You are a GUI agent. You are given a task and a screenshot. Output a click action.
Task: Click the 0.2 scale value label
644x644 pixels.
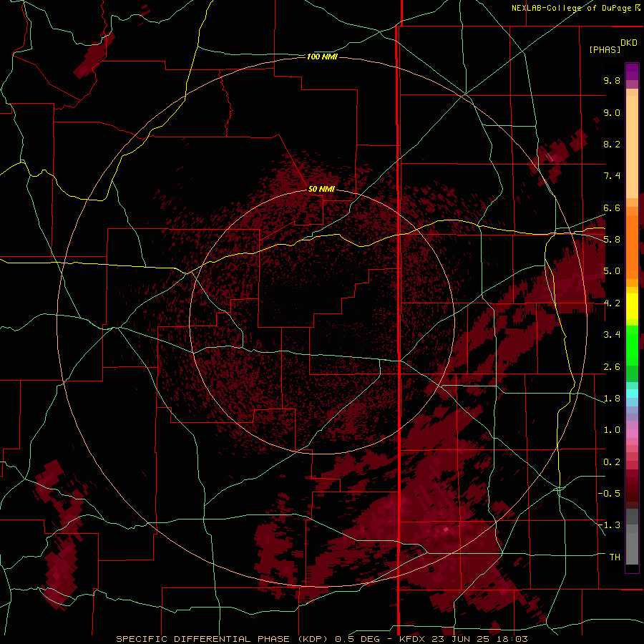pyautogui.click(x=612, y=462)
